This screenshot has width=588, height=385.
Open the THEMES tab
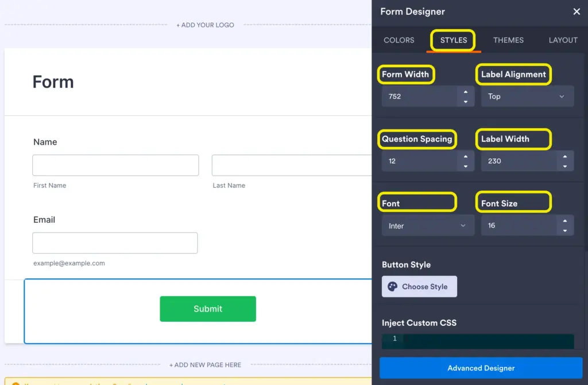click(x=508, y=40)
